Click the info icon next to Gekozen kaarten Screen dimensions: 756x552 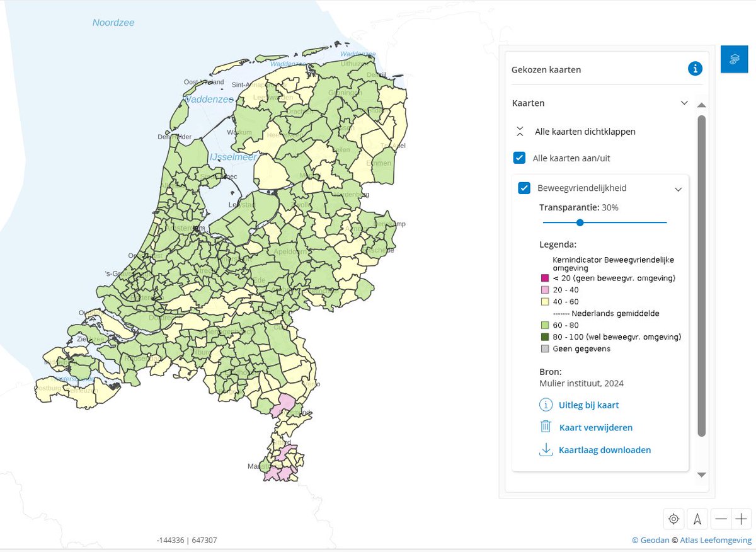tap(695, 69)
